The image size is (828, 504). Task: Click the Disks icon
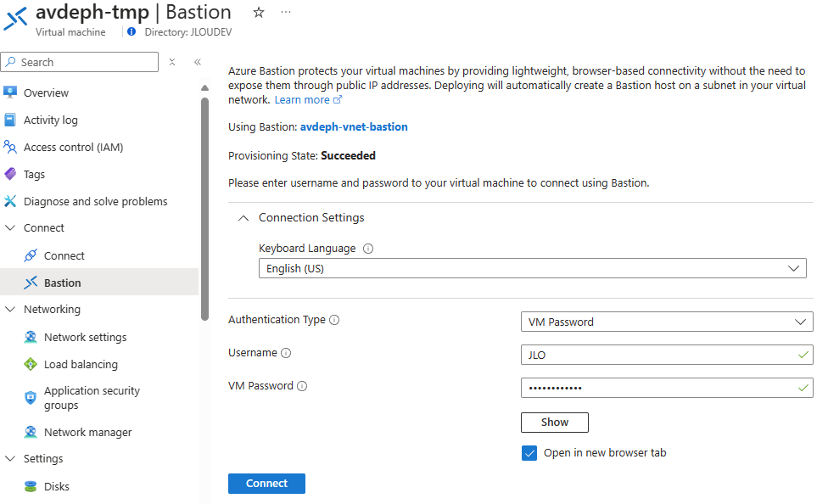tap(31, 486)
